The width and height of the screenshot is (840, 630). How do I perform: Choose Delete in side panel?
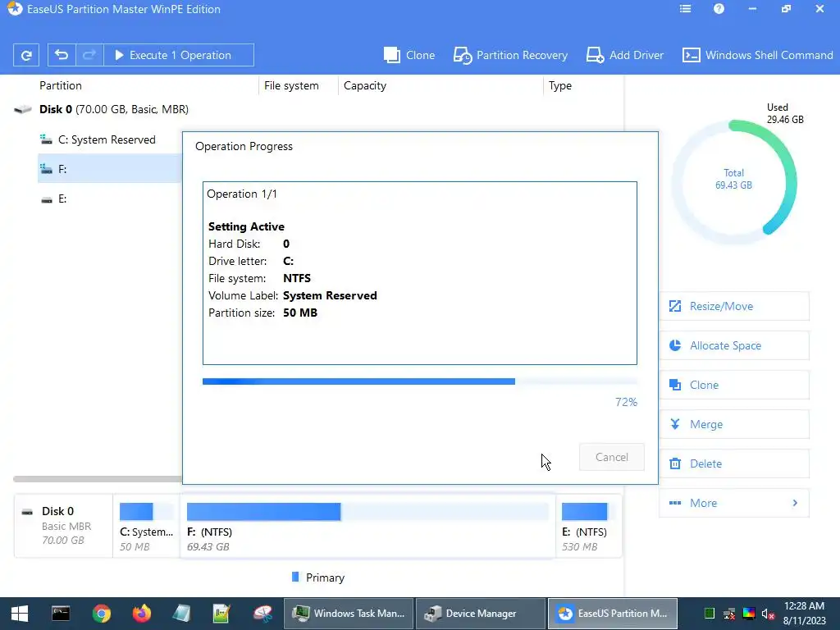734,463
